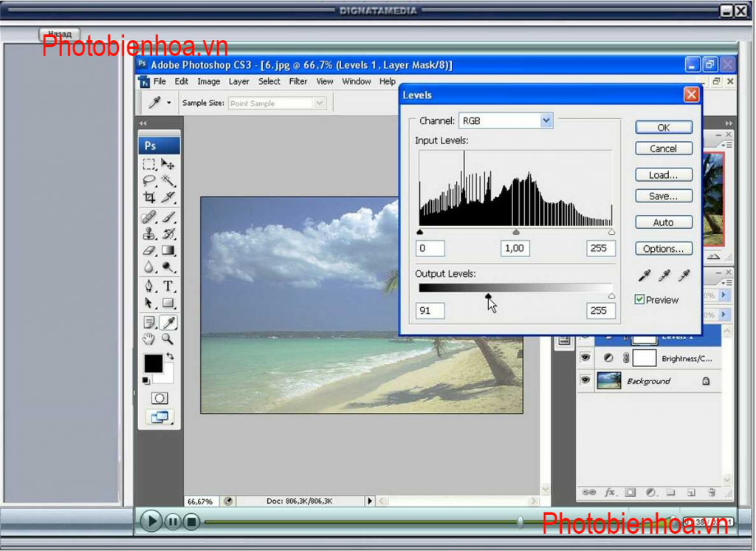Image resolution: width=756 pixels, height=551 pixels.
Task: Click the add layer style fx icon
Action: (609, 492)
